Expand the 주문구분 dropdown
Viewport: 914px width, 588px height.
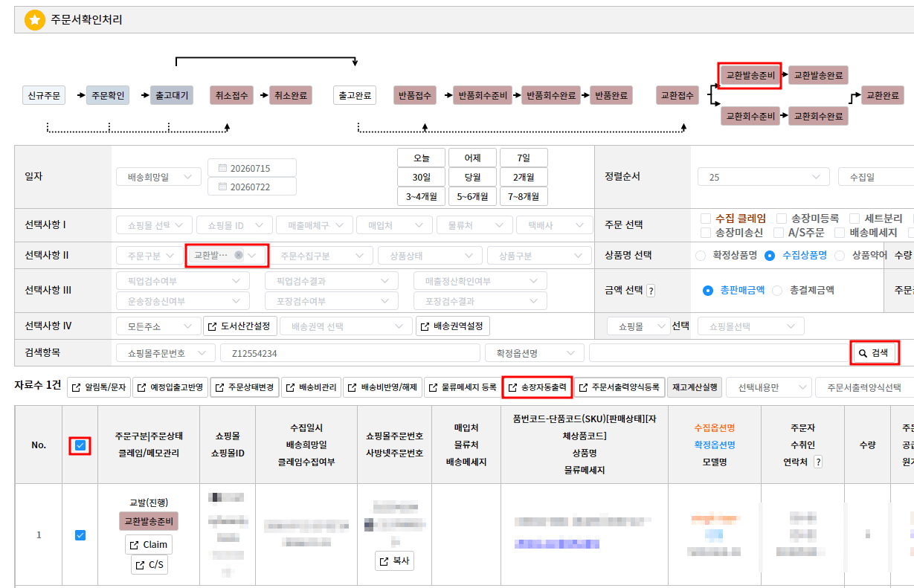pyautogui.click(x=149, y=256)
